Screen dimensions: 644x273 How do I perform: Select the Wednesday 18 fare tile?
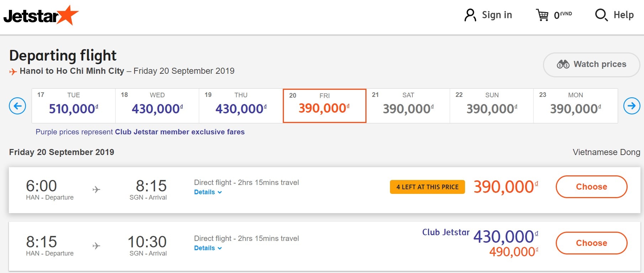pyautogui.click(x=157, y=105)
